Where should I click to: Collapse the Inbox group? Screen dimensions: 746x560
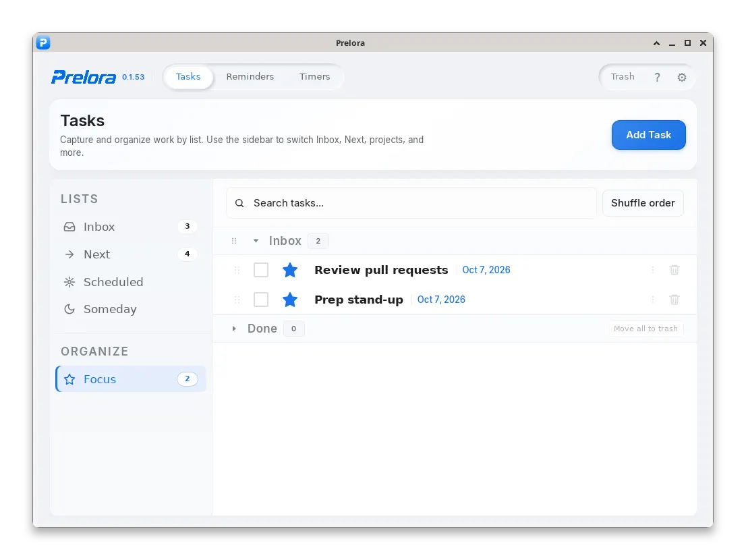point(256,241)
